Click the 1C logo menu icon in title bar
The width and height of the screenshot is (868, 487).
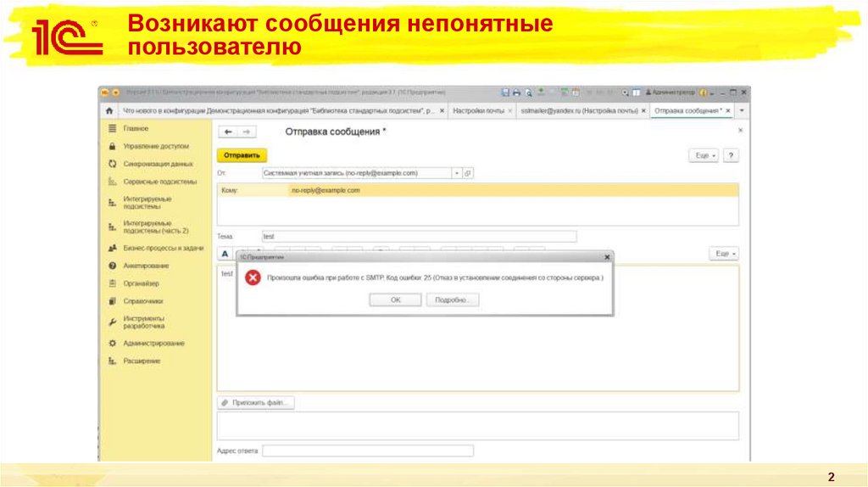tap(104, 92)
